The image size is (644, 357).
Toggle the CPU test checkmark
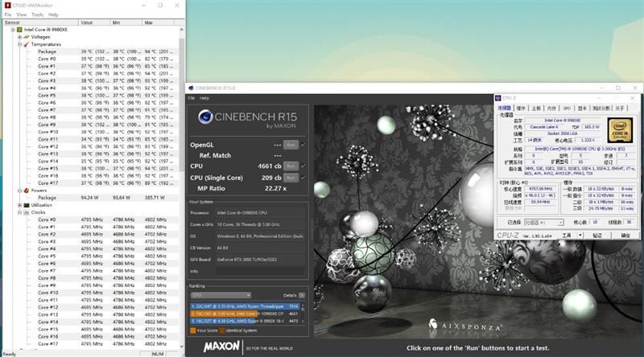(x=303, y=166)
